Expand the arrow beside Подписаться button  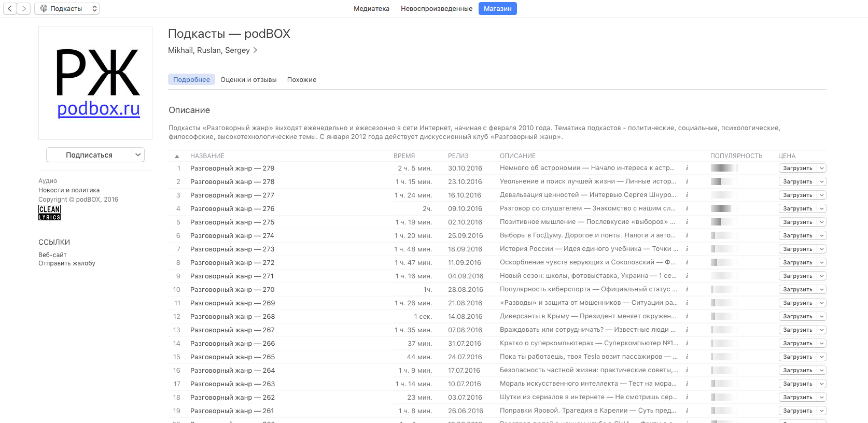click(x=138, y=155)
